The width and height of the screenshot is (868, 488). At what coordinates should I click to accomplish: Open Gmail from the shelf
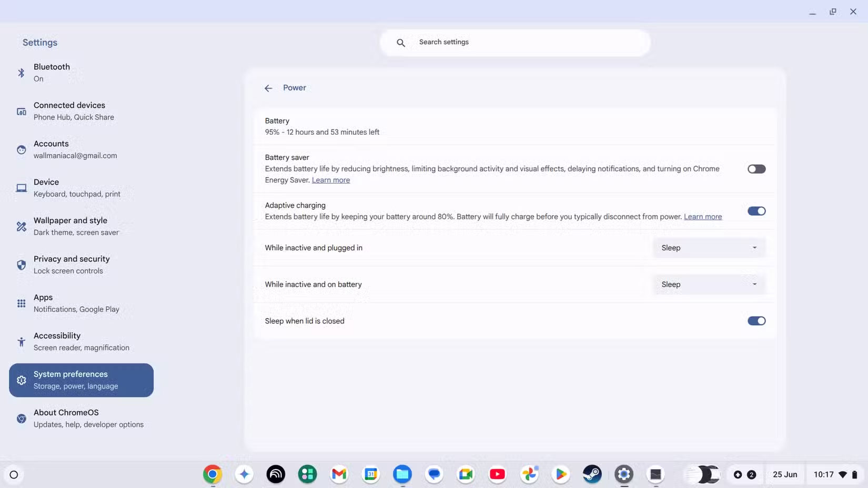(x=338, y=474)
